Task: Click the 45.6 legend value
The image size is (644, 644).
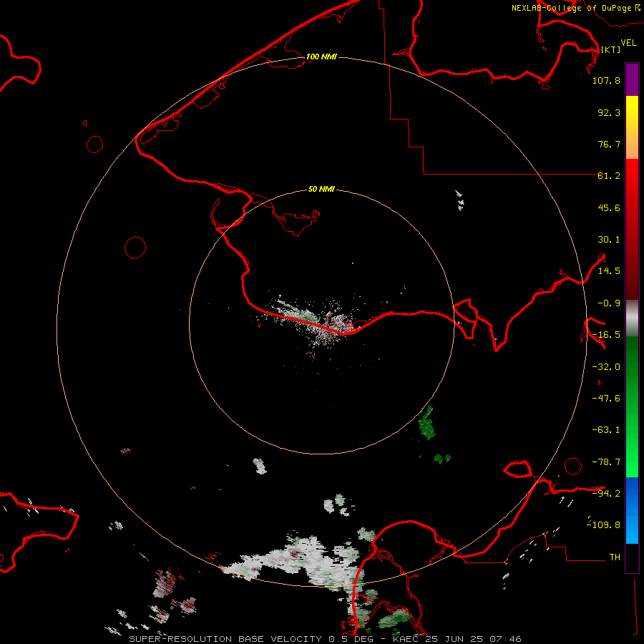Action: pyautogui.click(x=609, y=208)
